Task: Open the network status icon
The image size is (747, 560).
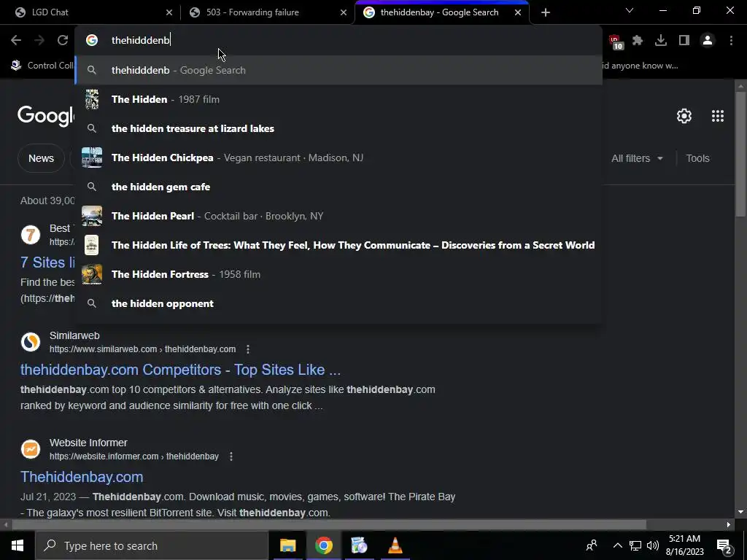Action: pos(635,545)
